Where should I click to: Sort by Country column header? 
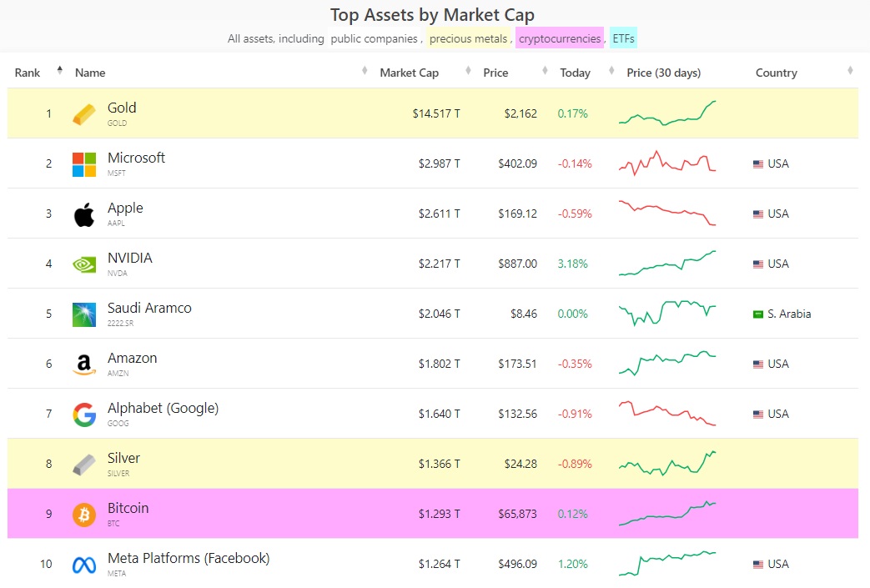coord(777,73)
